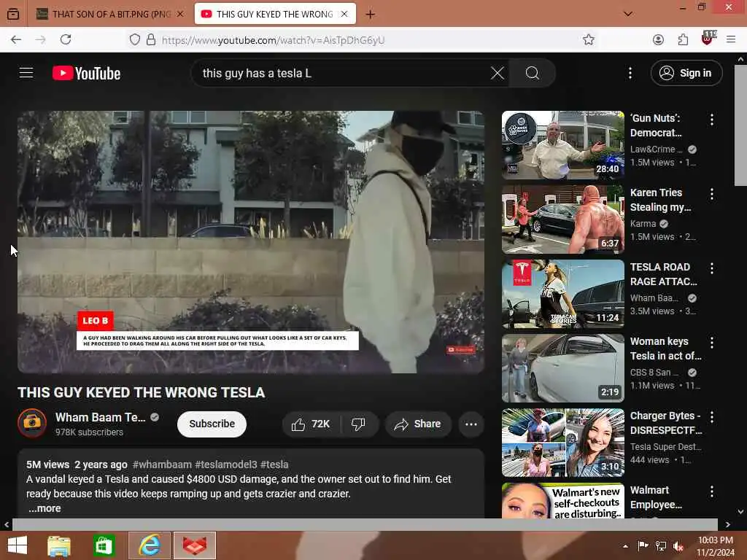
Task: Show hidden tray icons arrow
Action: click(625, 546)
